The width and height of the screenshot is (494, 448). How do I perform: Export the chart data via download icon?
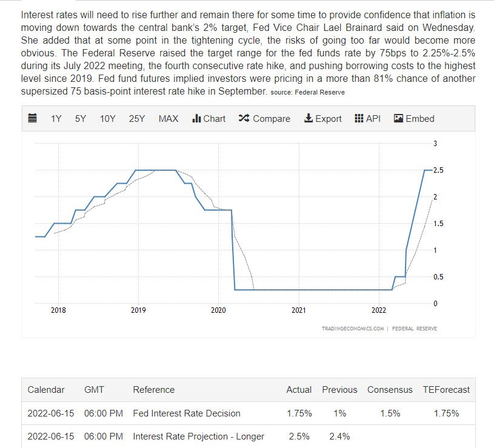pyautogui.click(x=322, y=119)
